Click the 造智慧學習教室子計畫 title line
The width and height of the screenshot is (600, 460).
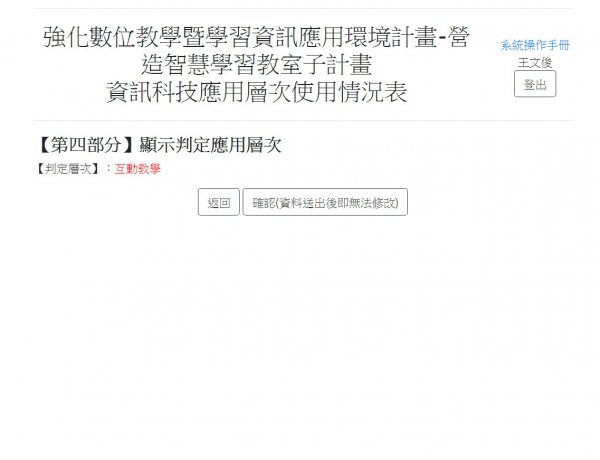[x=256, y=64]
